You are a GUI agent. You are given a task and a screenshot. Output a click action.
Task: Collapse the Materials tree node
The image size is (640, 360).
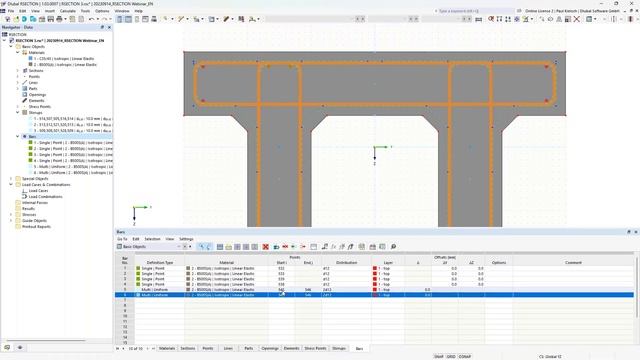(x=18, y=53)
